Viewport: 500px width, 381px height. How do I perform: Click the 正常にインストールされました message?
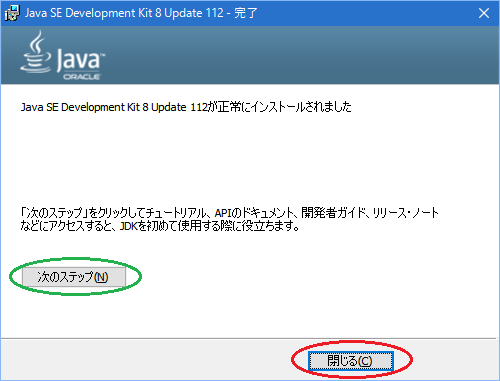click(x=186, y=107)
